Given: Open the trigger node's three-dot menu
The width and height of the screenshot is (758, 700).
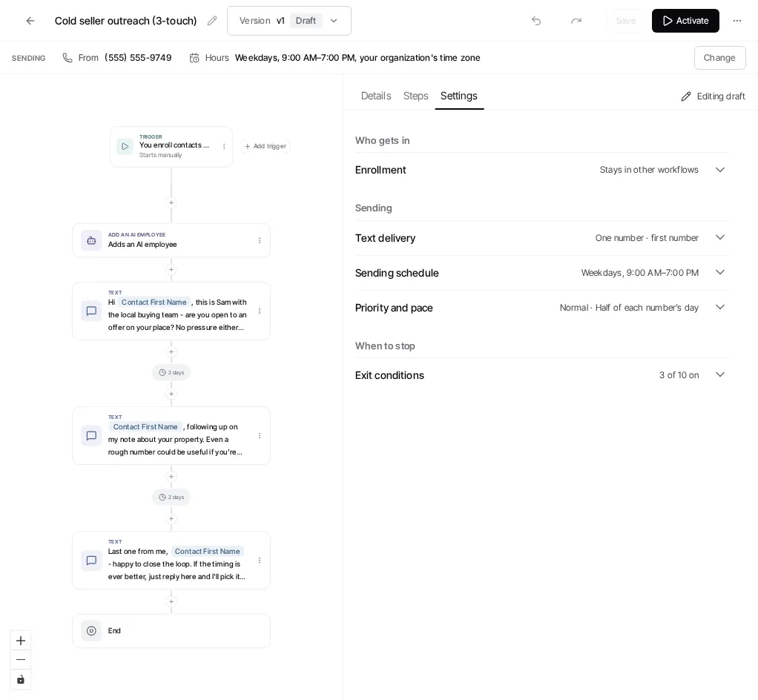Looking at the screenshot, I should tap(224, 146).
